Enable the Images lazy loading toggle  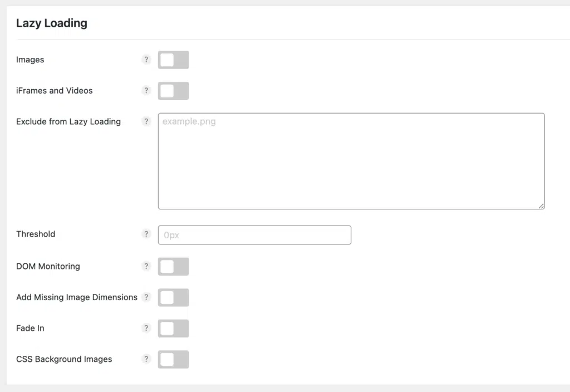pos(174,60)
